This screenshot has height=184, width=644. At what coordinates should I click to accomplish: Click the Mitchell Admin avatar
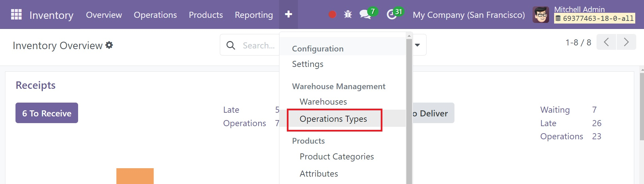[541, 14]
